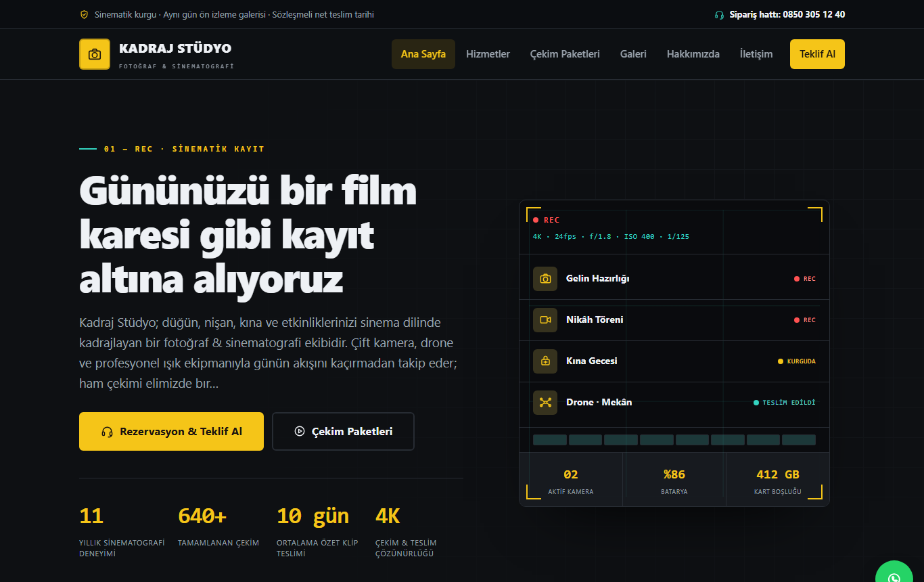Click the camera settings line 4K · 24fps
The height and width of the screenshot is (582, 924).
611,237
